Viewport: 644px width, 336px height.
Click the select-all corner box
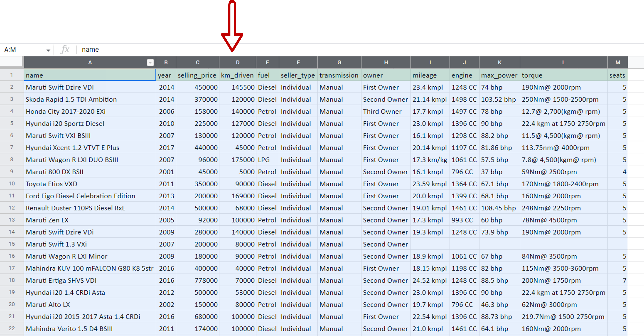11,62
